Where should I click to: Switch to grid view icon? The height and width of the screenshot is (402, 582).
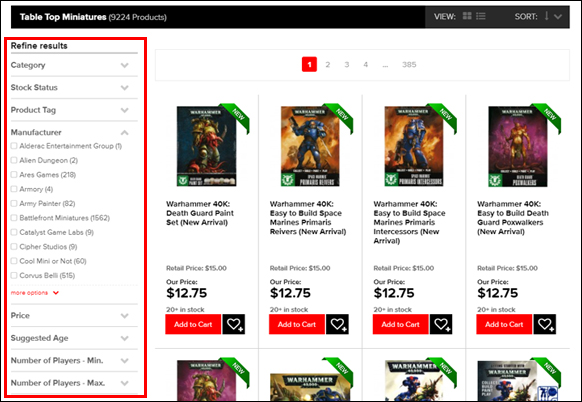click(x=467, y=16)
